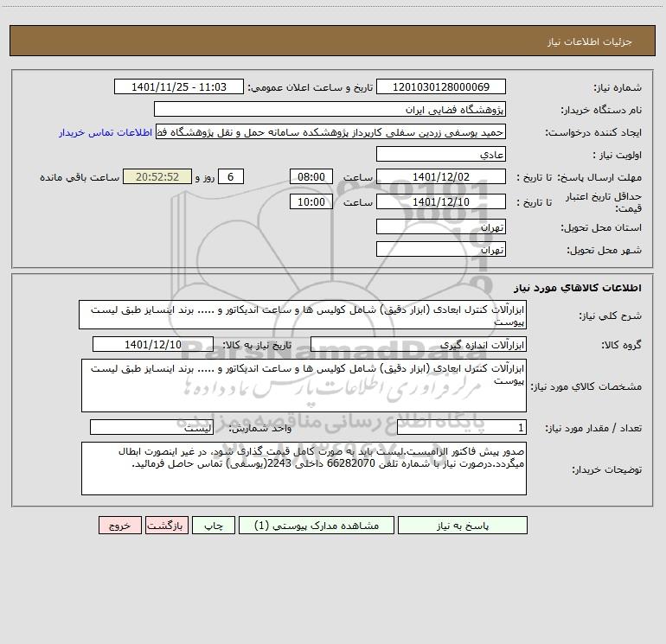Click the تاریخ نیاز به کالا date field
Viewport: 666px width, 644px height.
pos(153,344)
